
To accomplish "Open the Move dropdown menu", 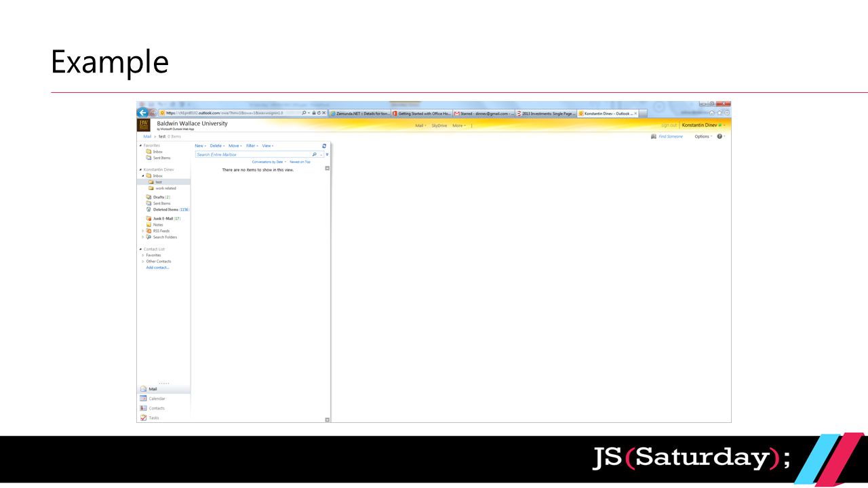I will point(235,146).
